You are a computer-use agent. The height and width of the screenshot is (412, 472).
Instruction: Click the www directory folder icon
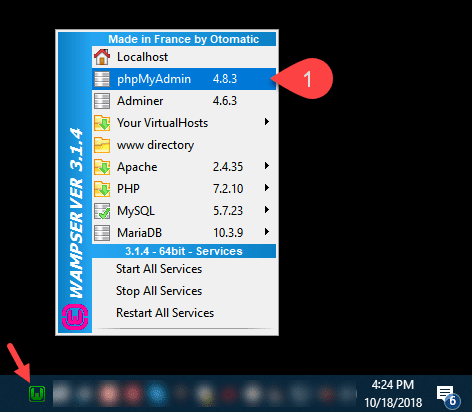102,145
